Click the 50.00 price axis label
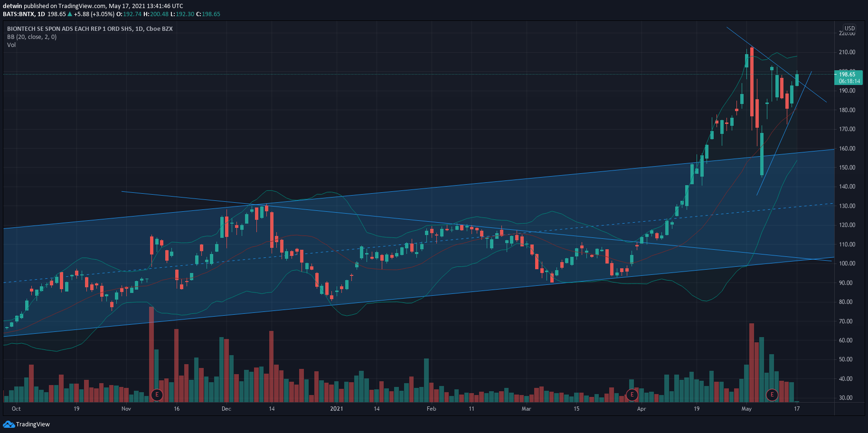868x433 pixels. (x=846, y=359)
